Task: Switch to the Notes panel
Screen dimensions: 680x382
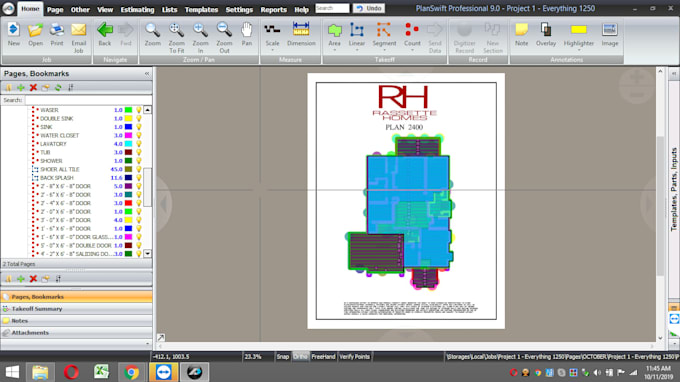Action: [76, 321]
